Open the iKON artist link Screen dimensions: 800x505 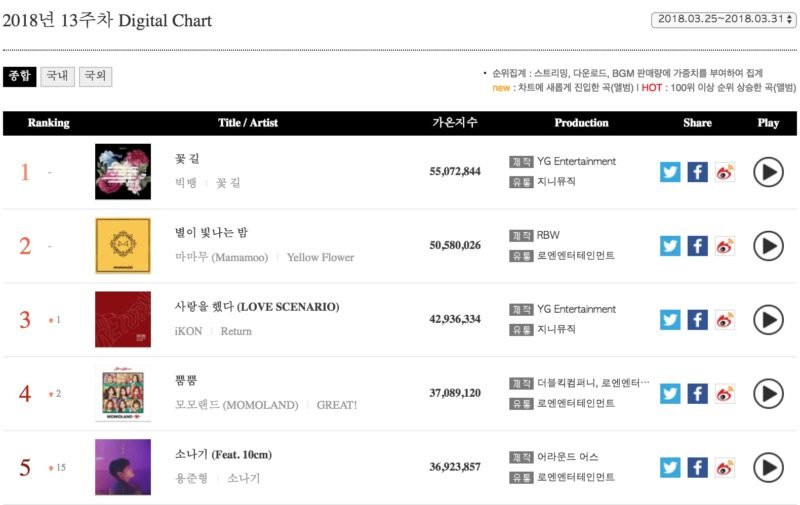pyautogui.click(x=188, y=331)
